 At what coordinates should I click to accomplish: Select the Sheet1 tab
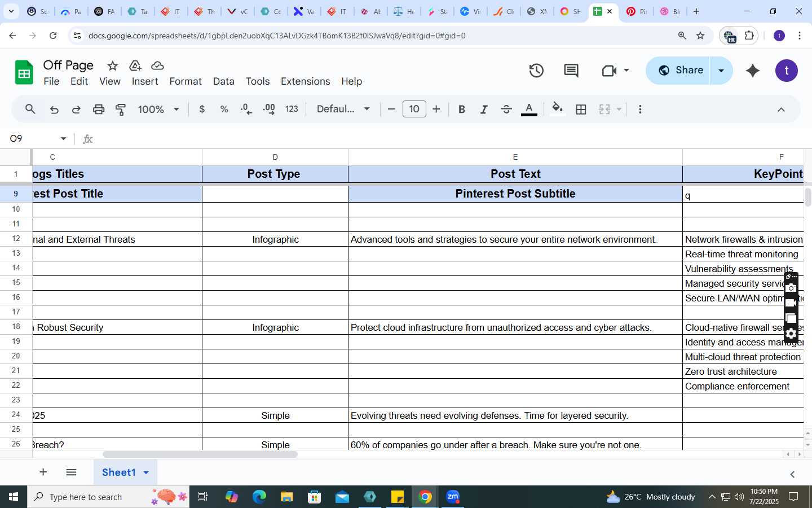pos(119,472)
